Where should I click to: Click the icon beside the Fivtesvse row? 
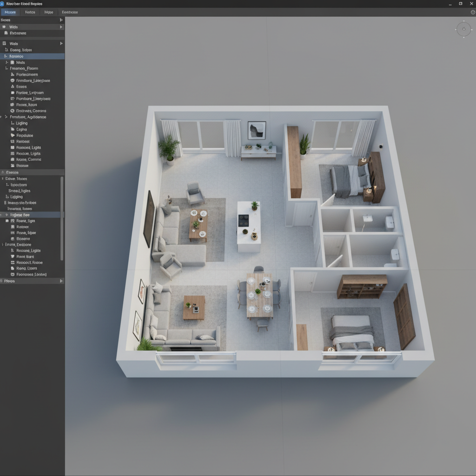[x=6, y=33]
